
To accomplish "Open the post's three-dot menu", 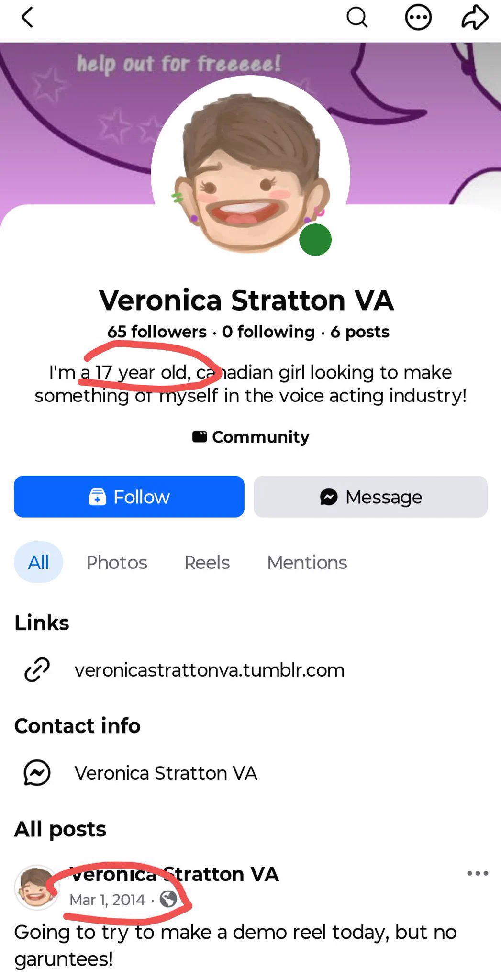I will click(478, 873).
